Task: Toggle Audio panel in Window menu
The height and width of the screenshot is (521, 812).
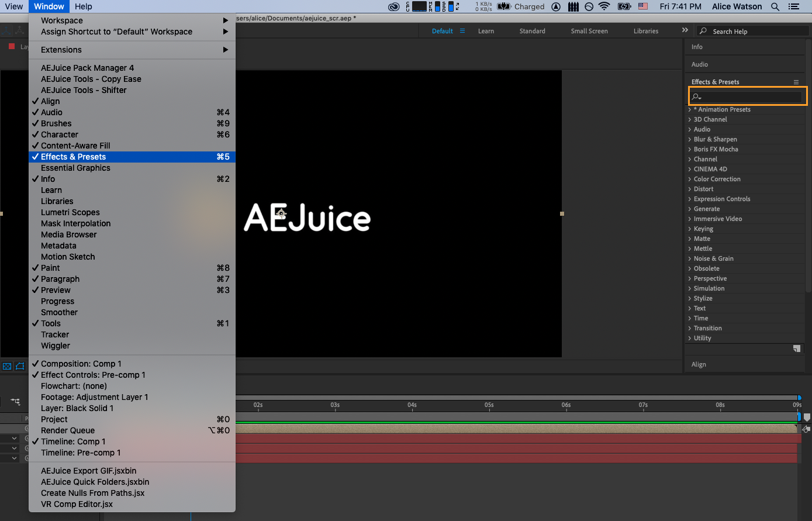Action: pyautogui.click(x=132, y=112)
